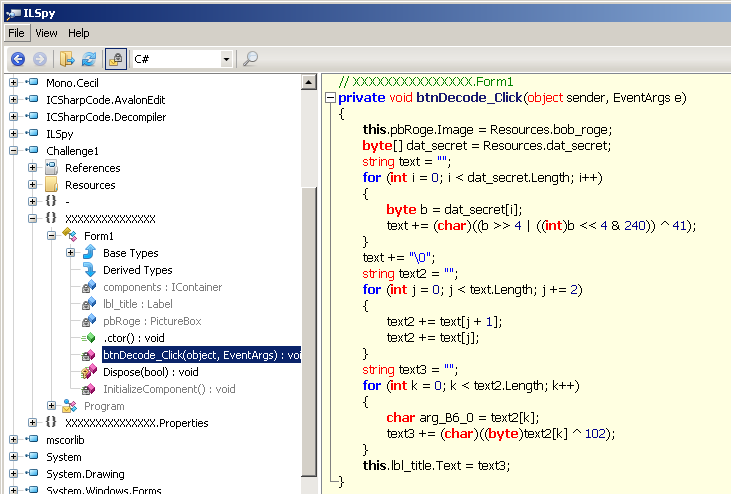Screen dimensions: 731x494
Task: Collapse the Challenge1 assembly node
Action: pos(14,151)
